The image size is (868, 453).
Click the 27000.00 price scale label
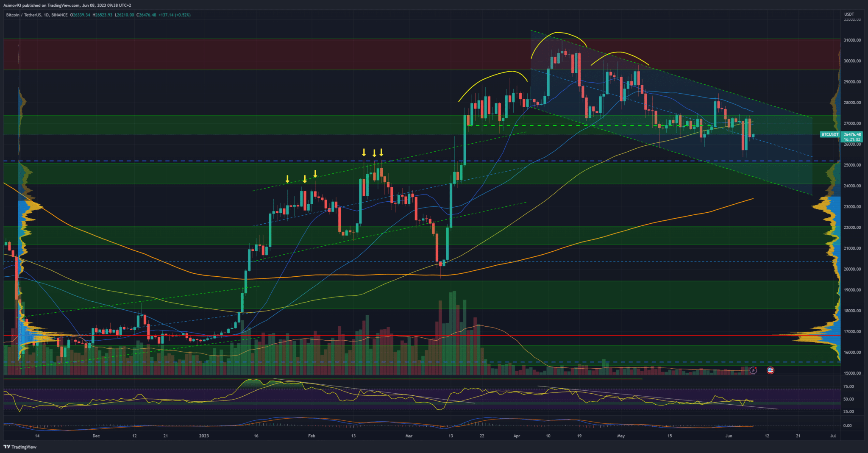[852, 124]
